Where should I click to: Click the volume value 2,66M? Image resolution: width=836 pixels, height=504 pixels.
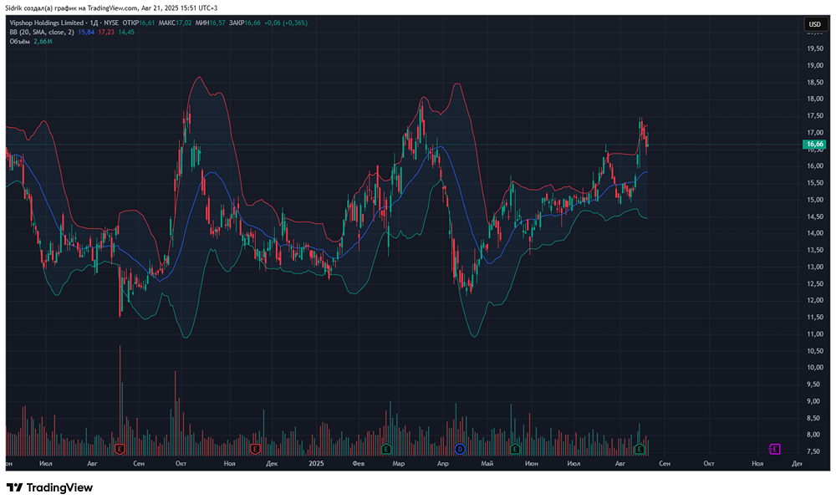43,42
